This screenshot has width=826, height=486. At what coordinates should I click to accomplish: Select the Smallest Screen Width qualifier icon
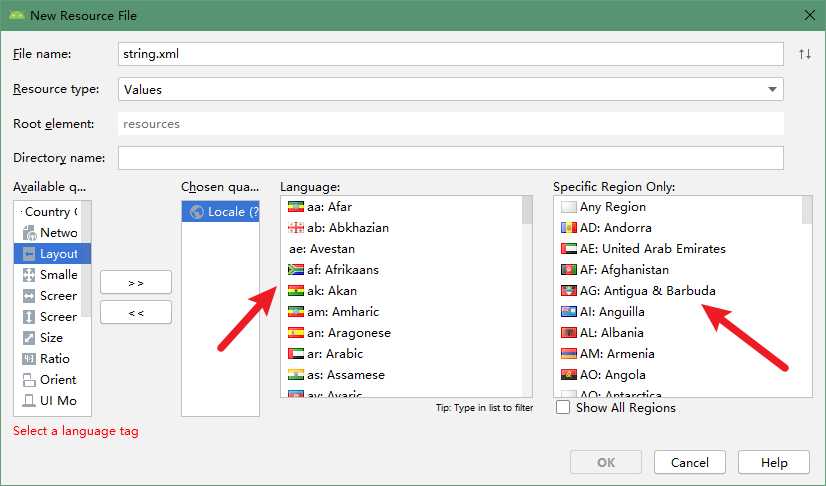29,275
